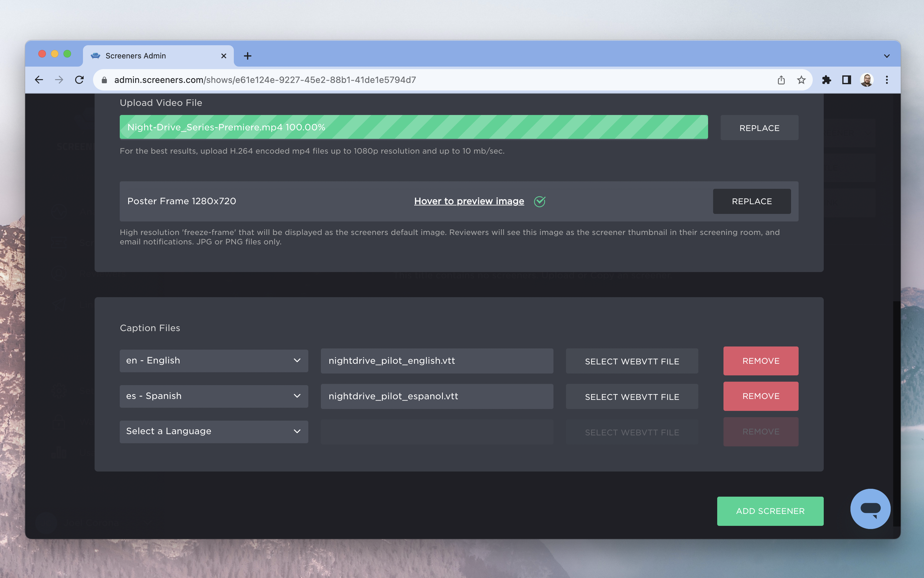This screenshot has height=578, width=924.
Task: Select the Screeners Admin tab
Action: pyautogui.click(x=158, y=56)
